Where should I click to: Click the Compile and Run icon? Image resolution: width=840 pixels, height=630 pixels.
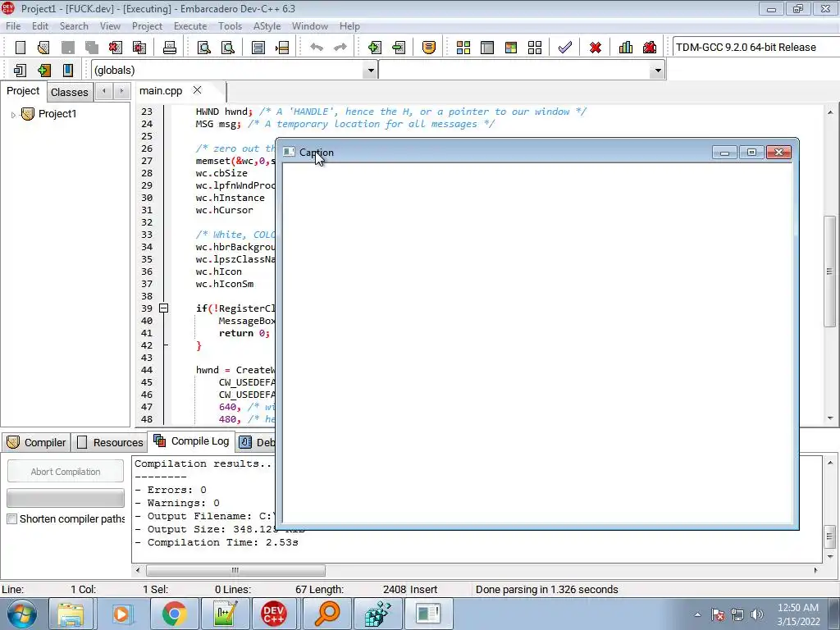(511, 48)
